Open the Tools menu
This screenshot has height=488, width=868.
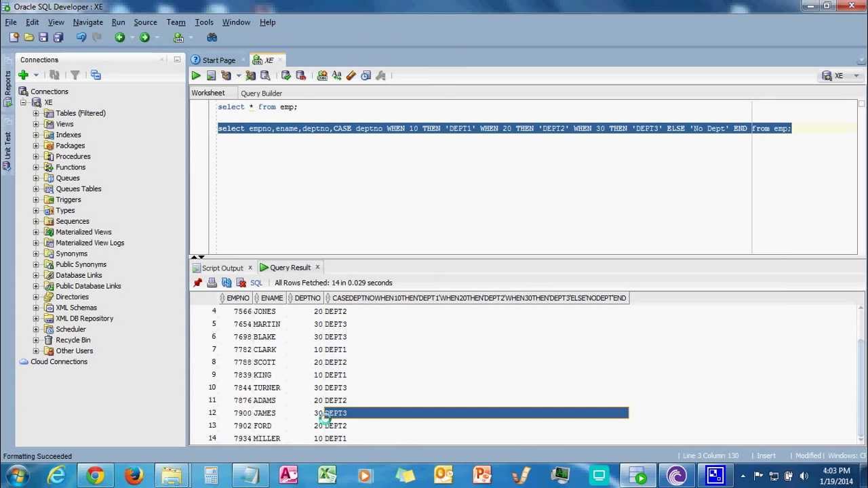[x=204, y=22]
